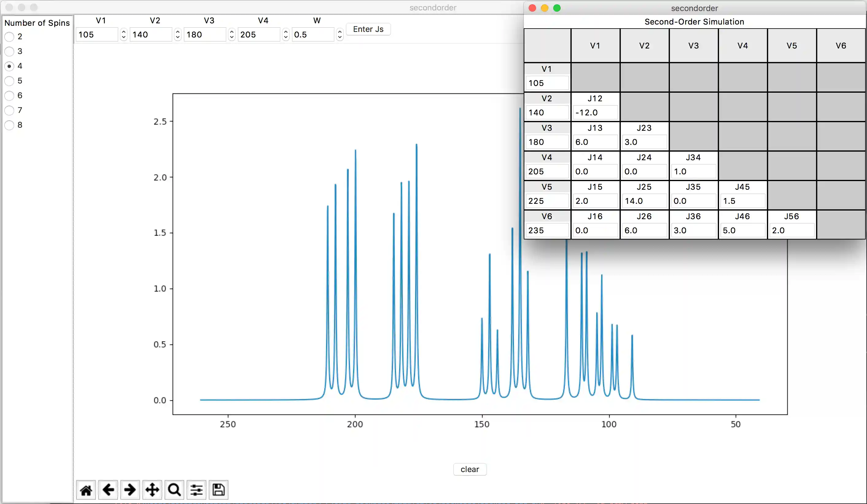Adjust the V3 spinbox stepper
This screenshot has height=504, width=867.
pos(231,34)
